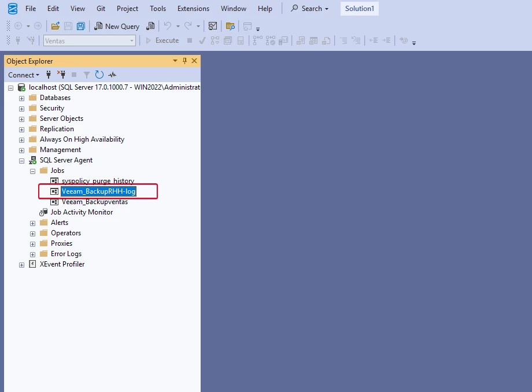
Task: Click the Connect plug icon in Object Explorer
Action: (x=49, y=75)
